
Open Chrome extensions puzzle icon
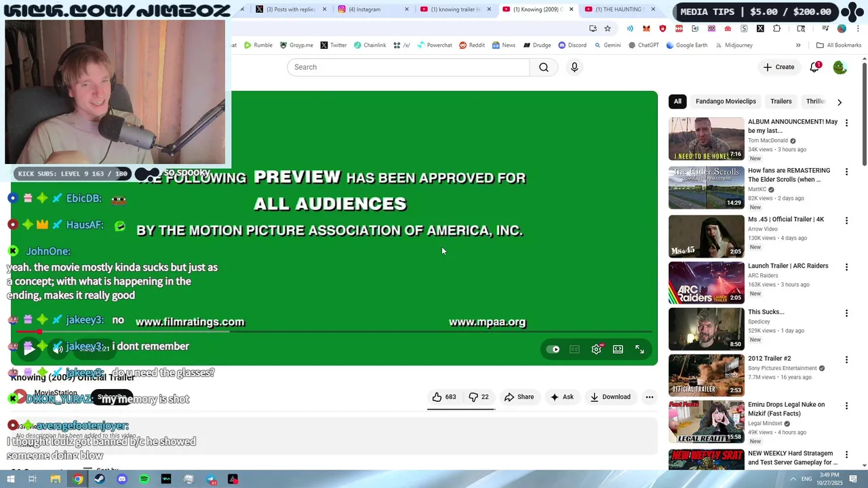click(x=776, y=28)
